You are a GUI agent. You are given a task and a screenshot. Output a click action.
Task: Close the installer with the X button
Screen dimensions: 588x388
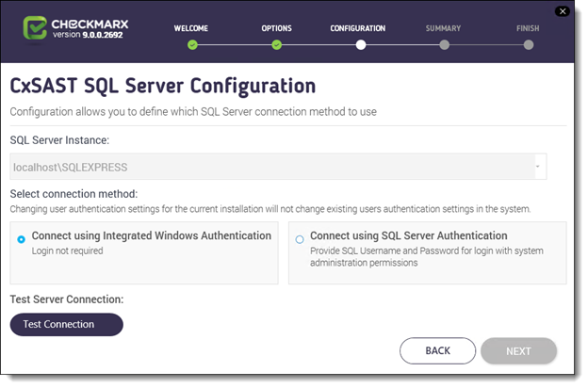[x=563, y=11]
